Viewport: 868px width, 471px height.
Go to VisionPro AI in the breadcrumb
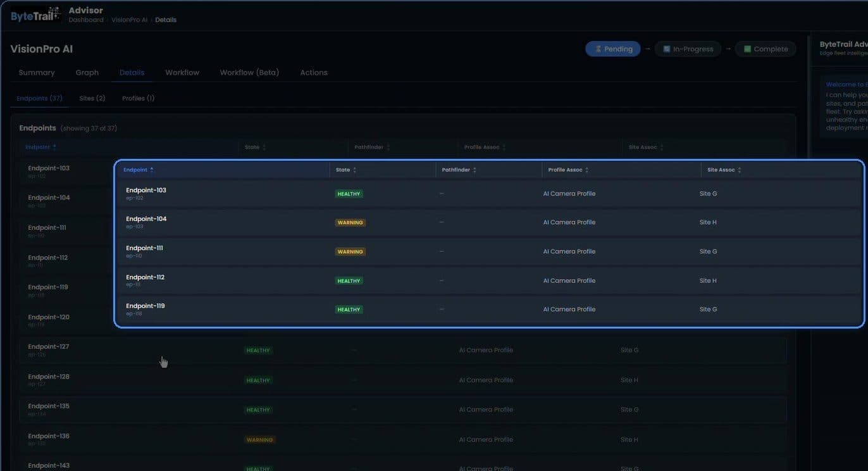130,20
